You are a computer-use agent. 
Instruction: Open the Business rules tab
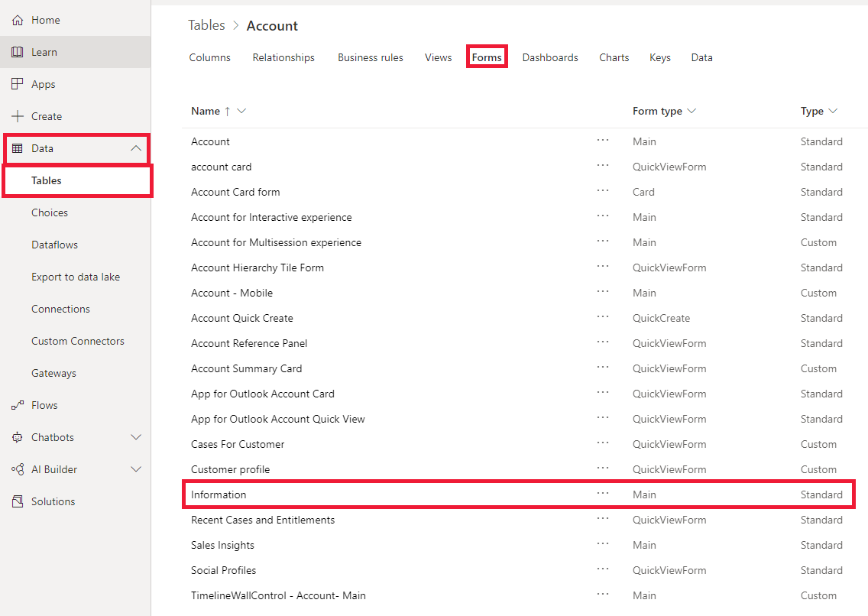[370, 57]
